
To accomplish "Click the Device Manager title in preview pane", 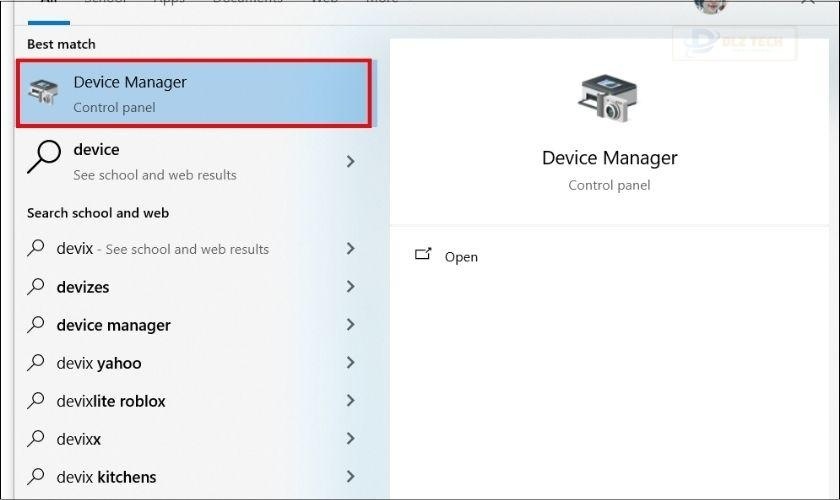I will (609, 158).
